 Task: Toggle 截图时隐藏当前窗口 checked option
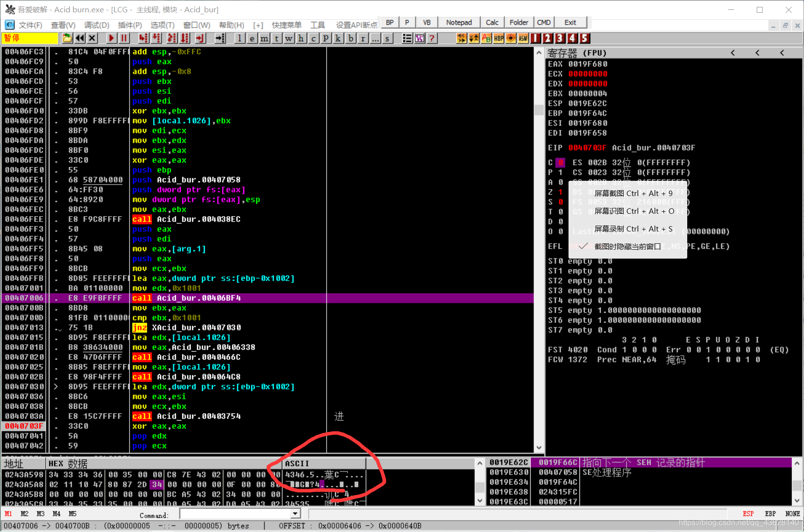[x=628, y=246]
